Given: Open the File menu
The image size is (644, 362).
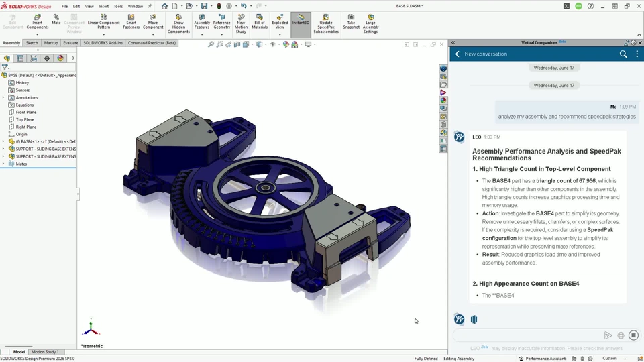Looking at the screenshot, I should [x=64, y=7].
